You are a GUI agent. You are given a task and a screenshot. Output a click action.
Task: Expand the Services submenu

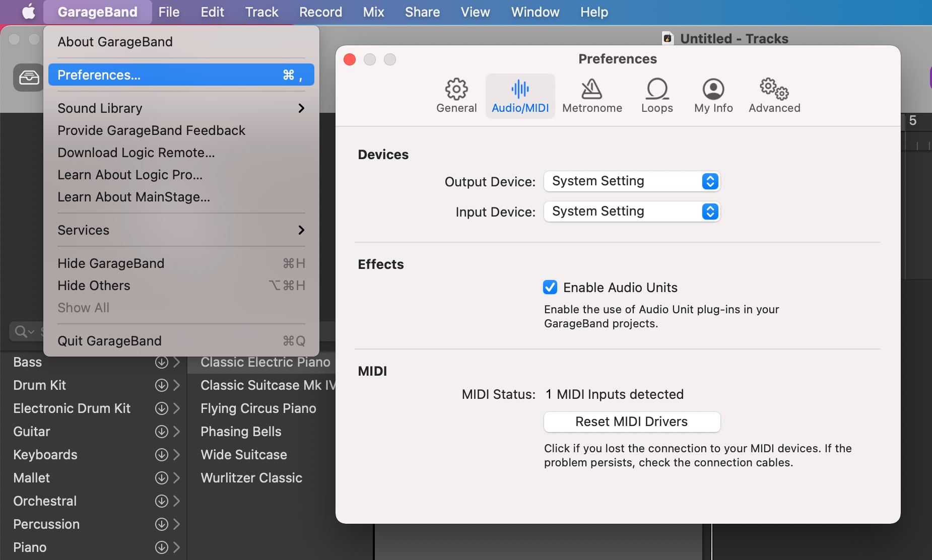point(181,230)
